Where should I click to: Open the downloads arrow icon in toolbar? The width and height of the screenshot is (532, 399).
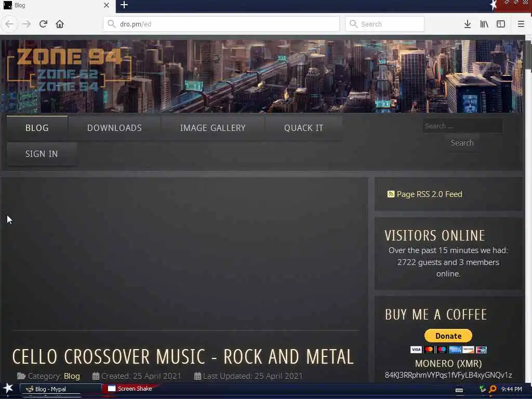[x=467, y=24]
